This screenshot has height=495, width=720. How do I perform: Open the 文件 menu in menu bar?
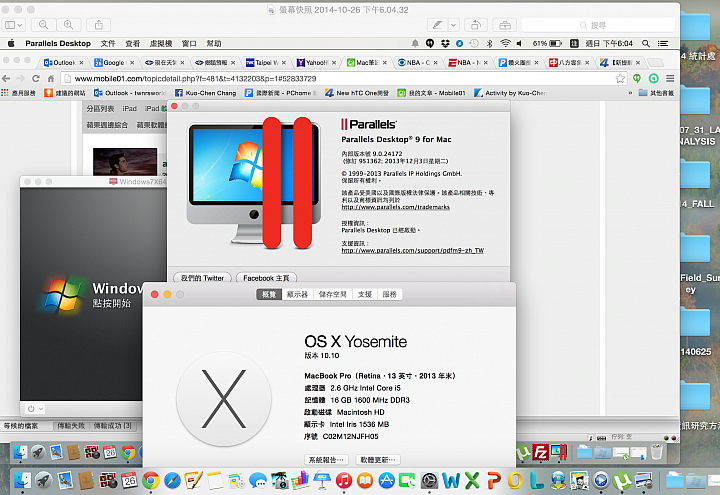108,43
